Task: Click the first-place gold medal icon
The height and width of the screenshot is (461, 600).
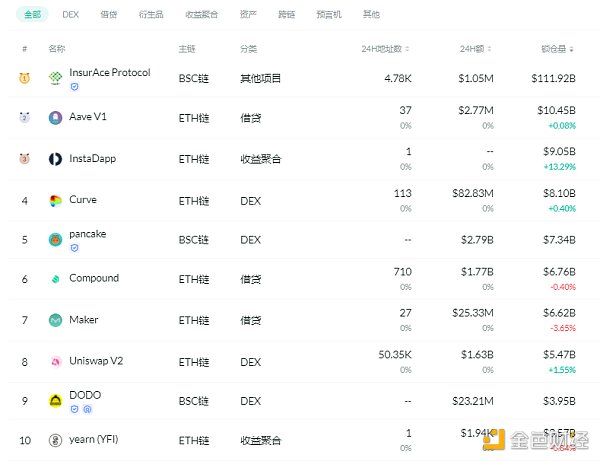Action: 24,78
